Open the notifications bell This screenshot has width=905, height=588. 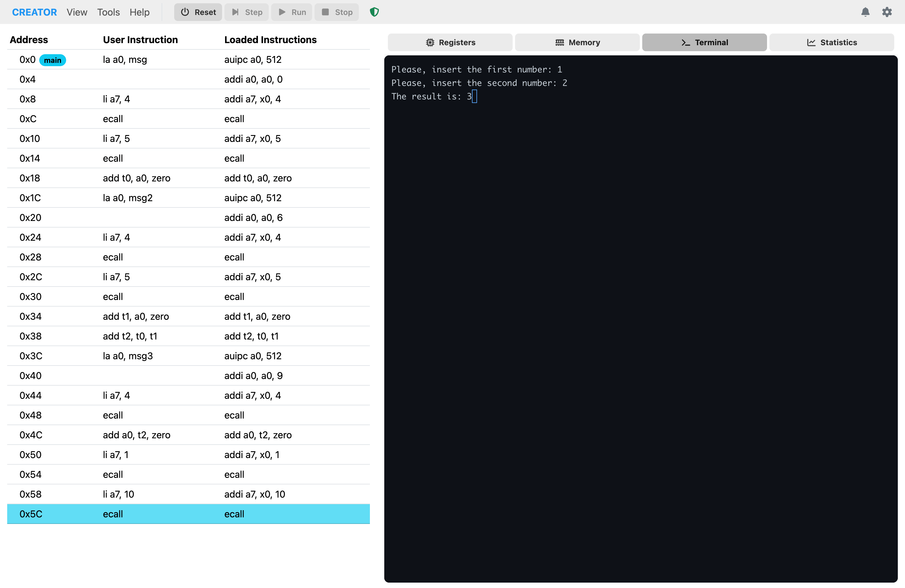coord(865,12)
